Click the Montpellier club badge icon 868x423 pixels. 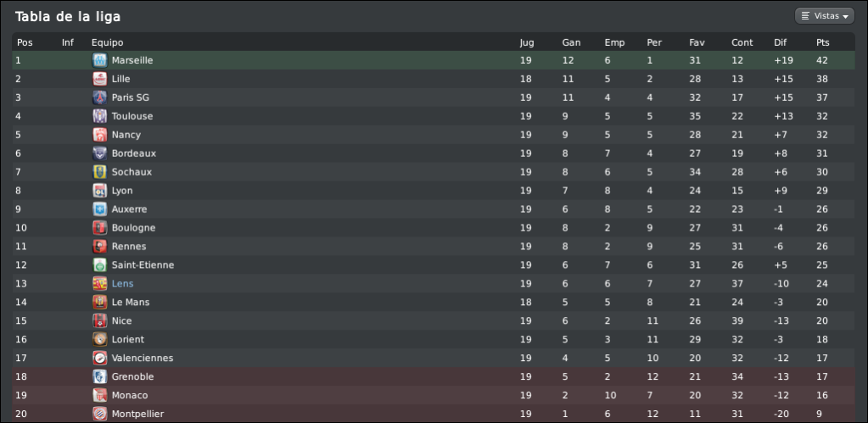[99, 414]
